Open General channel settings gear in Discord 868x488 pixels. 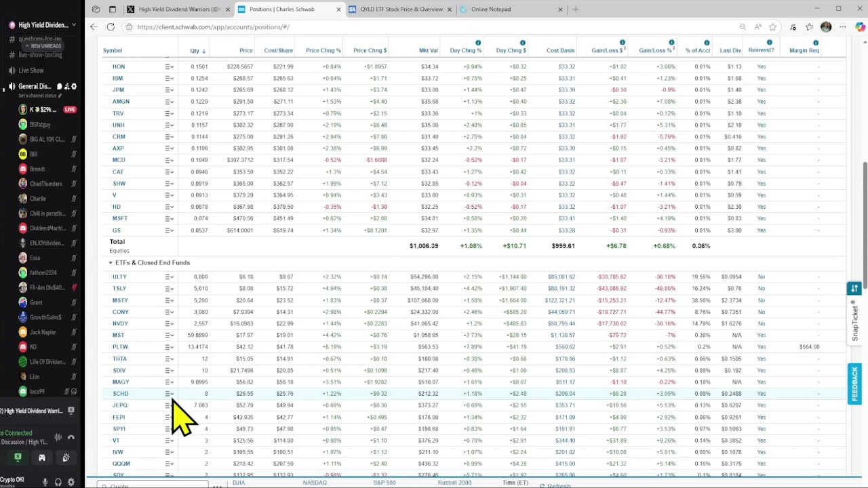click(x=74, y=87)
